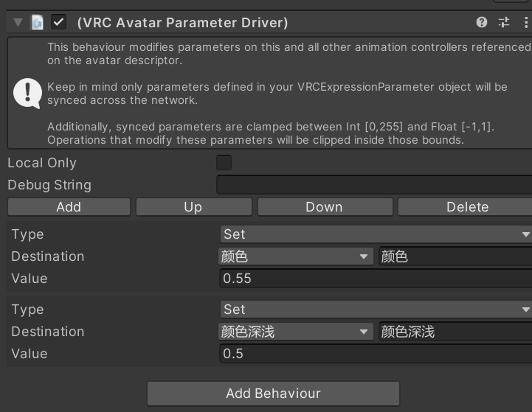Open the three-dot component context menu

pos(525,22)
